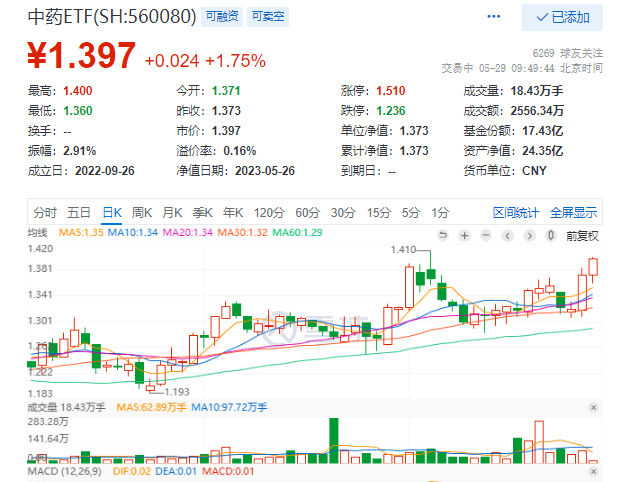The height and width of the screenshot is (482, 617).
Task: Click the 溢价率 value 0.16%
Action: 240,151
